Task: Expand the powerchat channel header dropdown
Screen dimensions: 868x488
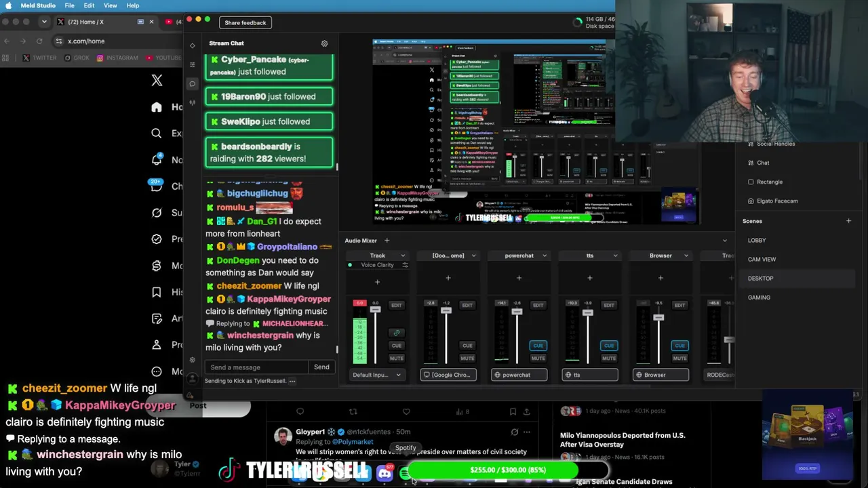Action: (x=545, y=256)
